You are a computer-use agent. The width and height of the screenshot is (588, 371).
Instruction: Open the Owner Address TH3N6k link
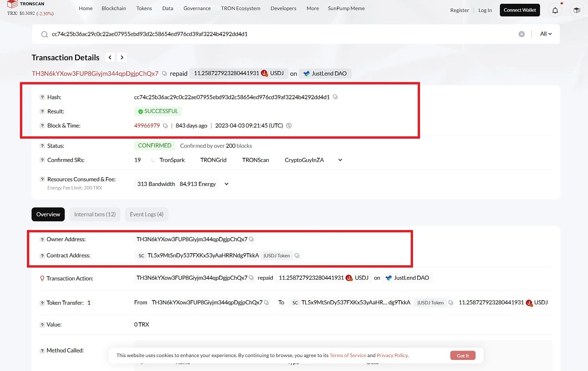click(x=192, y=239)
